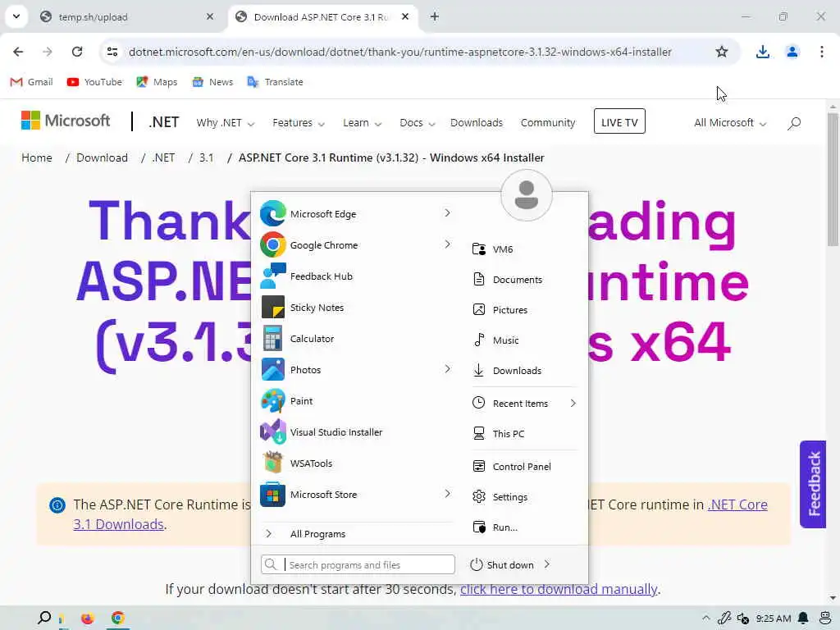
Task: Open new tab button
Action: [435, 16]
